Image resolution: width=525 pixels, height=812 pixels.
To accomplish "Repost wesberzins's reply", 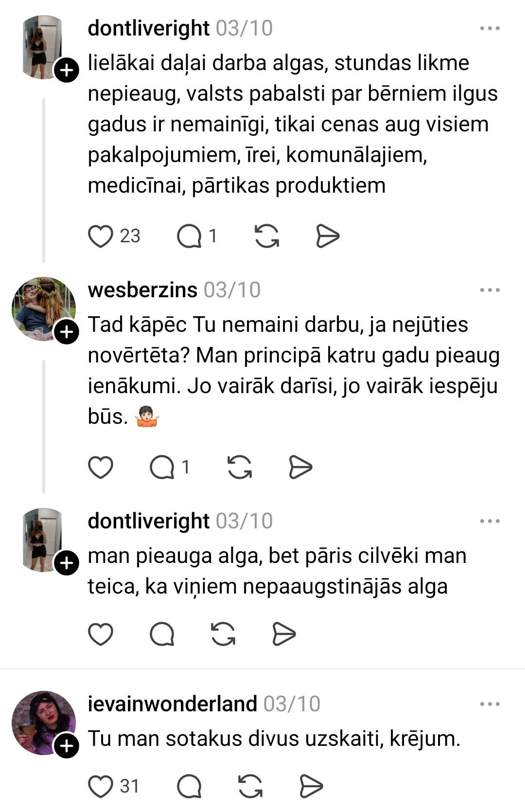I will [x=240, y=468].
